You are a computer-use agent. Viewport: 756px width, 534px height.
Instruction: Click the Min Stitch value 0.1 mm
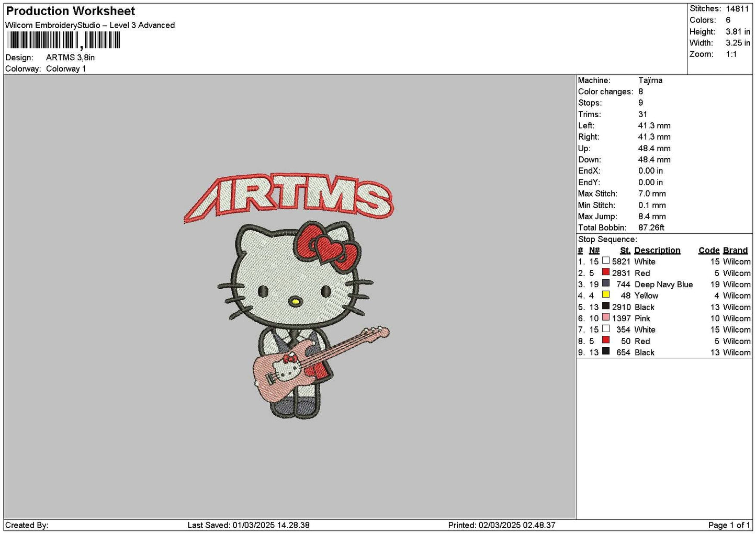(x=652, y=206)
